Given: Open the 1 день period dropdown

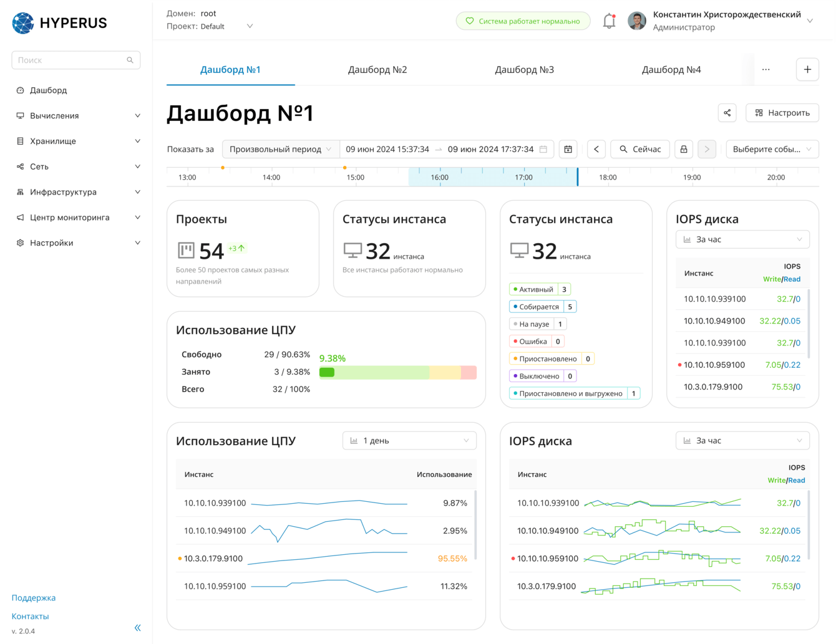Looking at the screenshot, I should coord(409,441).
